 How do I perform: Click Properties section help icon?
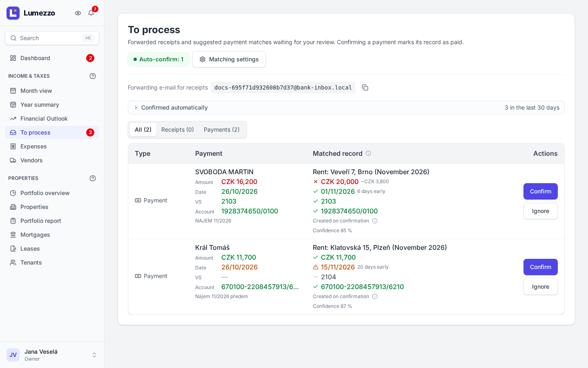click(x=93, y=178)
